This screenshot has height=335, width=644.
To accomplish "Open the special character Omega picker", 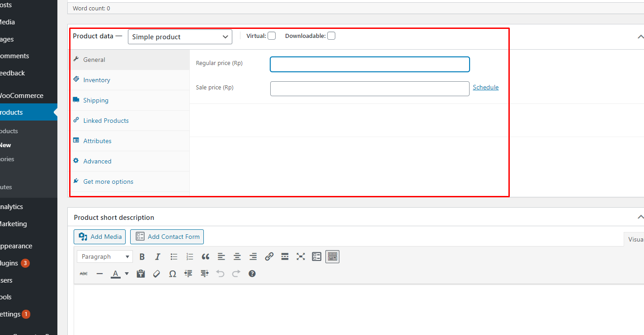I will click(x=172, y=274).
